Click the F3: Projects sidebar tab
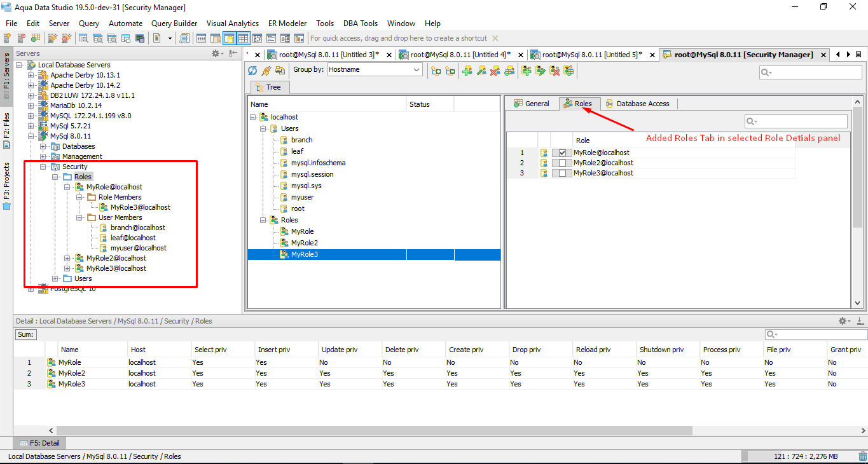 6,186
